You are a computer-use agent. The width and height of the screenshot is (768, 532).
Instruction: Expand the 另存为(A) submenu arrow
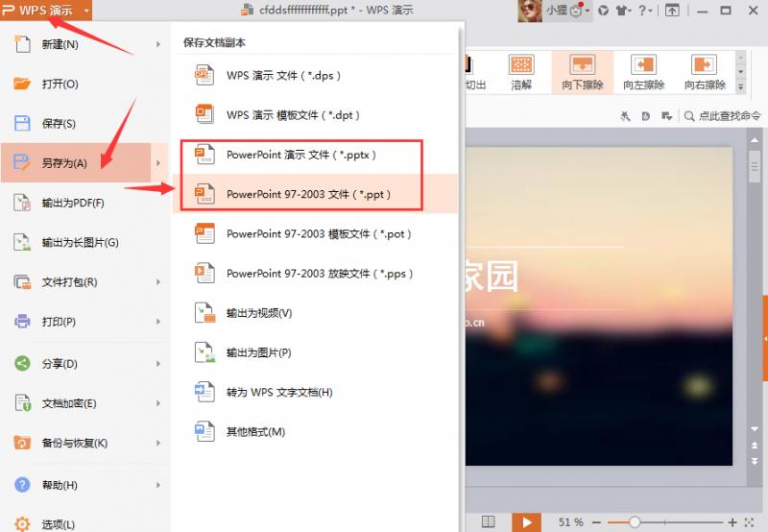click(x=157, y=163)
